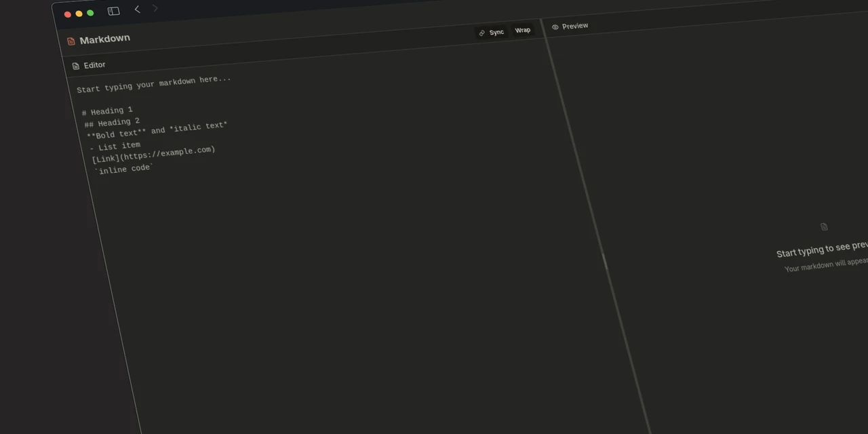Click the Markdown title text
The width and height of the screenshot is (868, 434).
tap(105, 39)
